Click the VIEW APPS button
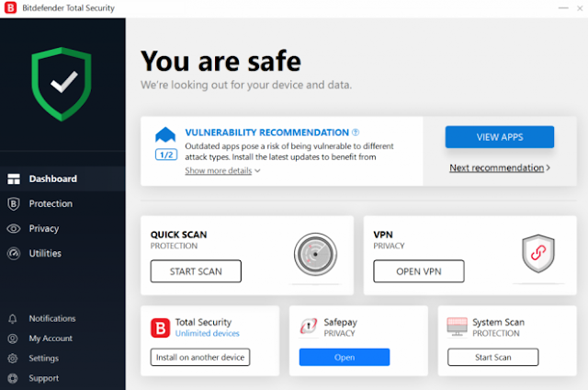The image size is (588, 390). pyautogui.click(x=500, y=137)
